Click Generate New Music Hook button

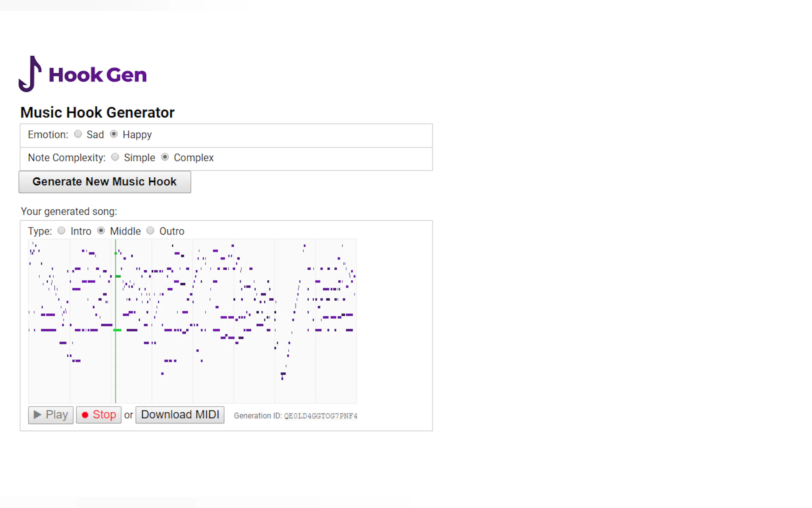pyautogui.click(x=105, y=182)
